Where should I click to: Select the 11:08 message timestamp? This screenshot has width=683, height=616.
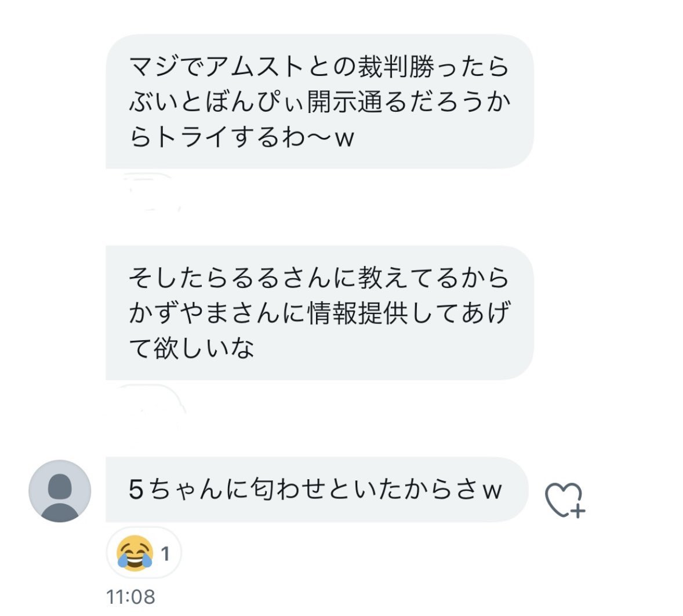(130, 596)
